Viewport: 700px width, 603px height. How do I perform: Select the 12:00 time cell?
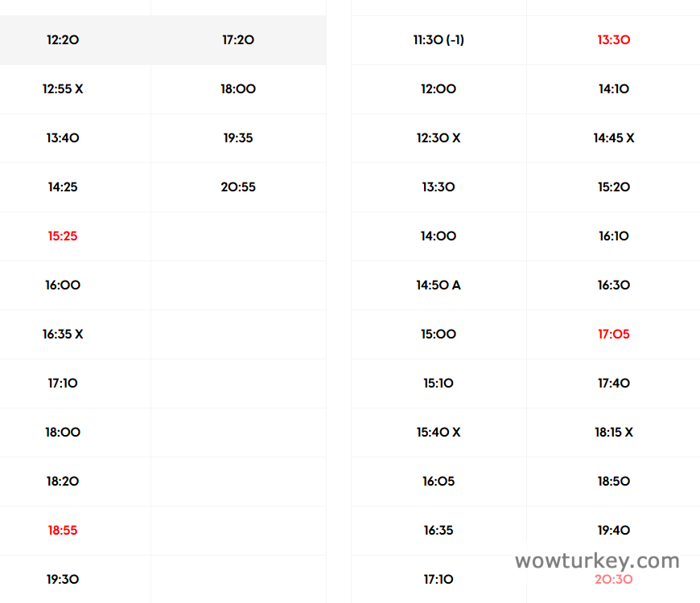click(x=439, y=89)
